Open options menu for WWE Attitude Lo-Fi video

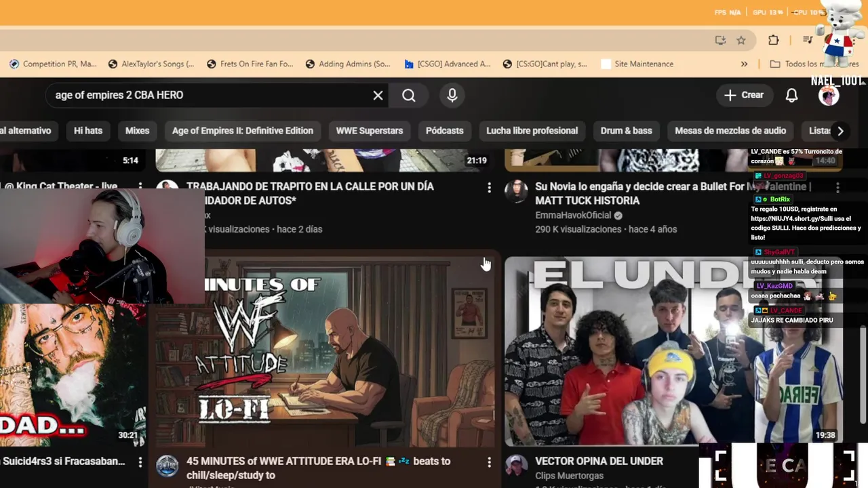[x=489, y=462]
